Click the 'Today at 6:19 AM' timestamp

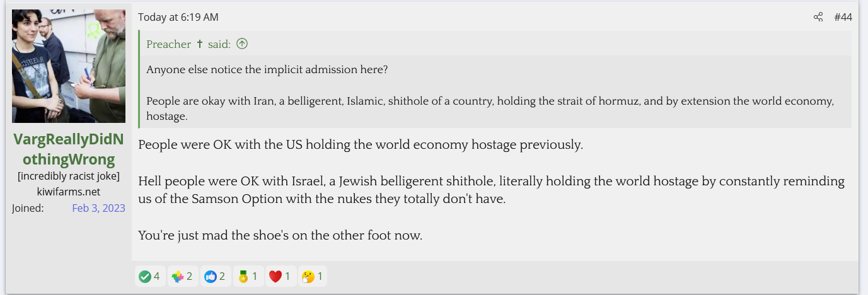tap(178, 17)
